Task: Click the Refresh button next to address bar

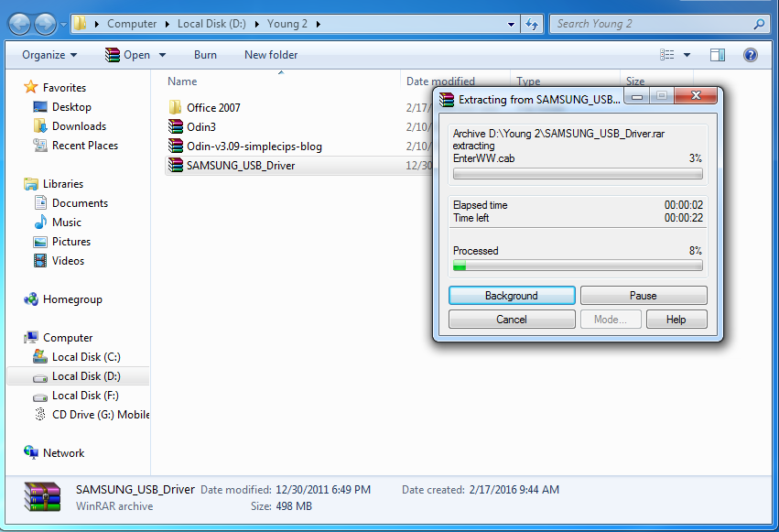Action: 532,24
